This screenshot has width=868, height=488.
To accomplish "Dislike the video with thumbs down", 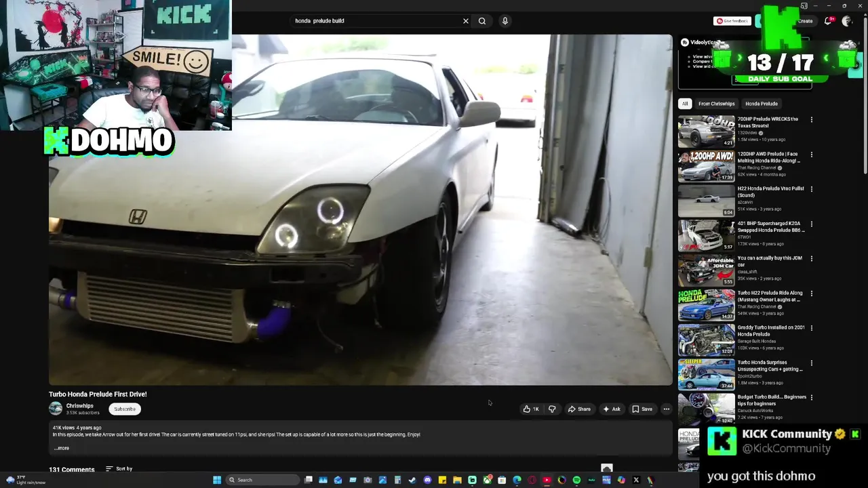I will point(552,409).
